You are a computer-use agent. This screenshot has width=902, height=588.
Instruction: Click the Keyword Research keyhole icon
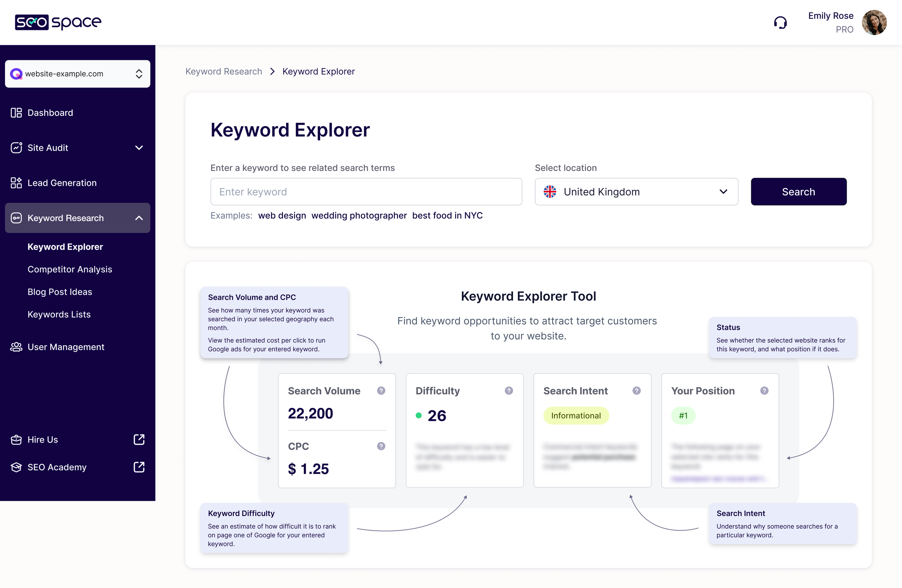16,218
